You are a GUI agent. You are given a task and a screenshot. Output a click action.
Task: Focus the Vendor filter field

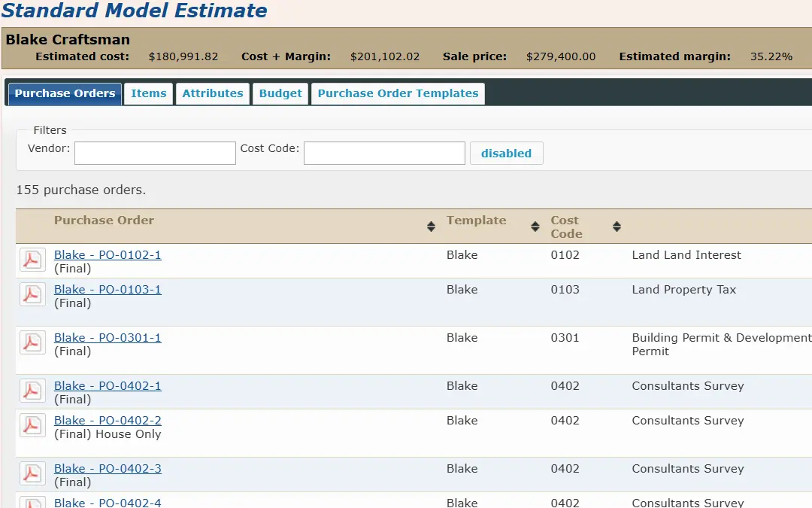pyautogui.click(x=155, y=154)
